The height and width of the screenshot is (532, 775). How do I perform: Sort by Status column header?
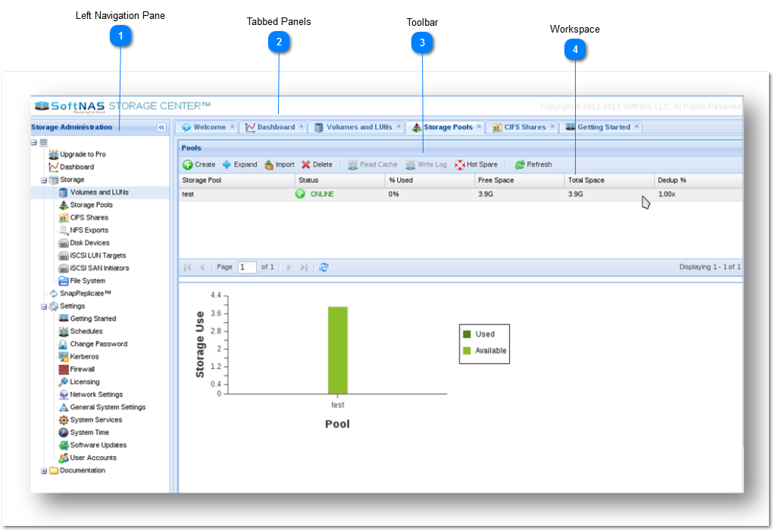[340, 180]
